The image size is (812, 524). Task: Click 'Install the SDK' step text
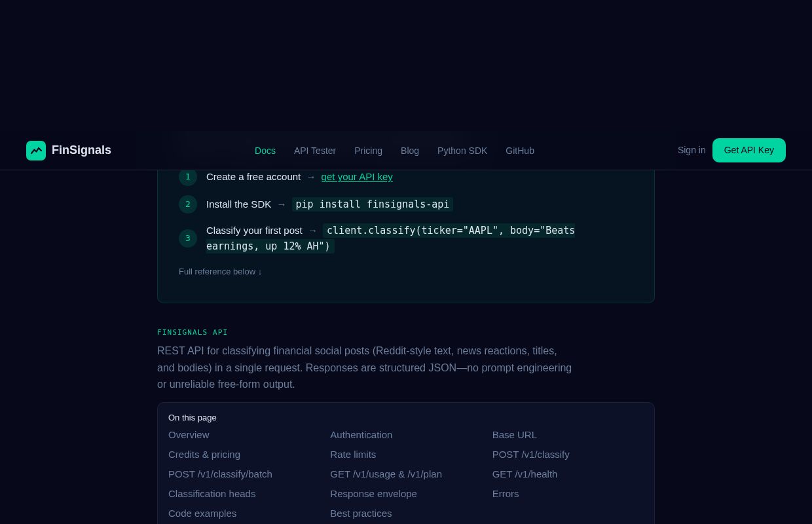[x=238, y=204]
